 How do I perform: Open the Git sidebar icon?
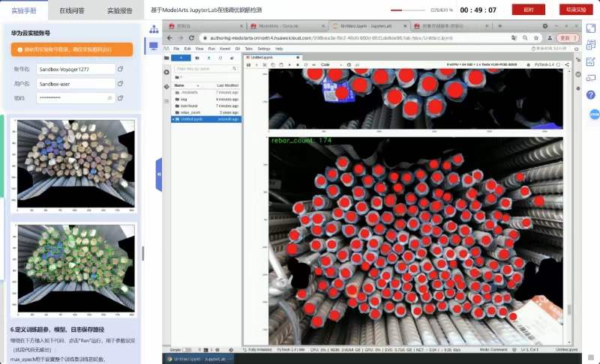(x=166, y=87)
